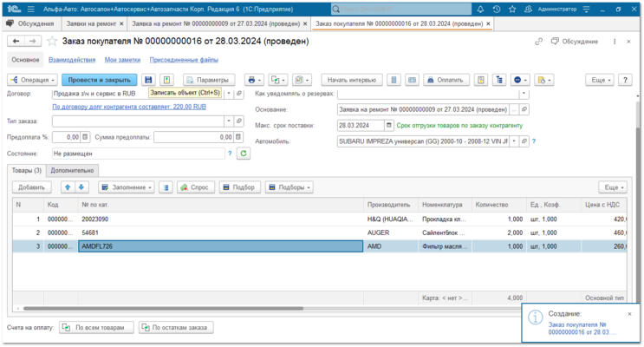Image resolution: width=644 pixels, height=347 pixels.
Task: Open the history clock icon
Action: [x=496, y=9]
